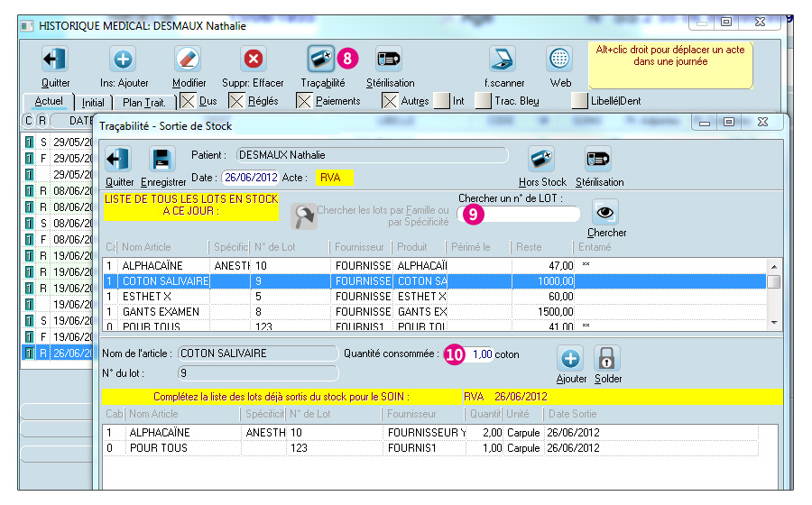Screen dimensions: 812x505
Task: Toggle the Réglés checkbox
Action: click(236, 101)
